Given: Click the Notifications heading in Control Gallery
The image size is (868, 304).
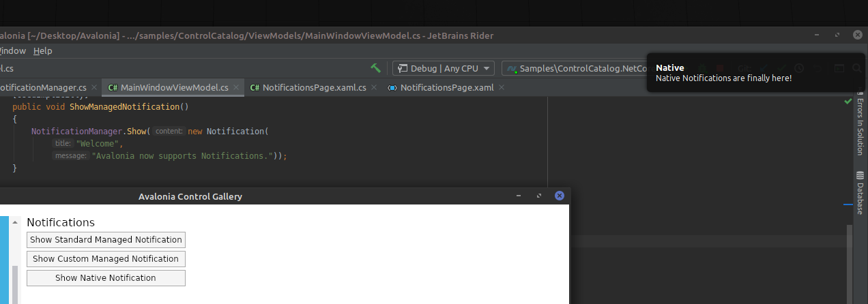Looking at the screenshot, I should click(x=61, y=222).
